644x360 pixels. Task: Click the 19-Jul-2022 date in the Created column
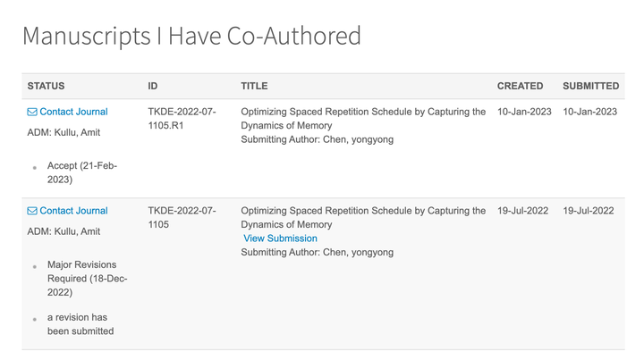pos(523,212)
